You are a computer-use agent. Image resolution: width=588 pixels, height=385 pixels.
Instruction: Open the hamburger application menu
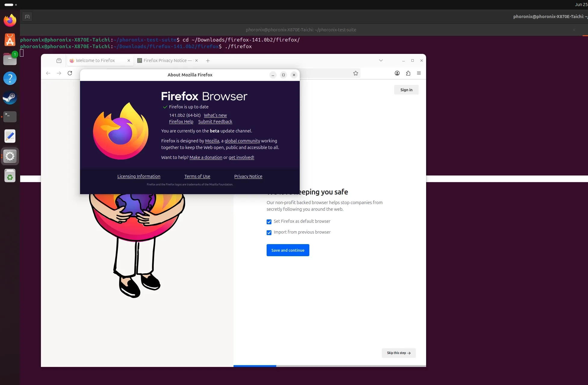tap(419, 73)
